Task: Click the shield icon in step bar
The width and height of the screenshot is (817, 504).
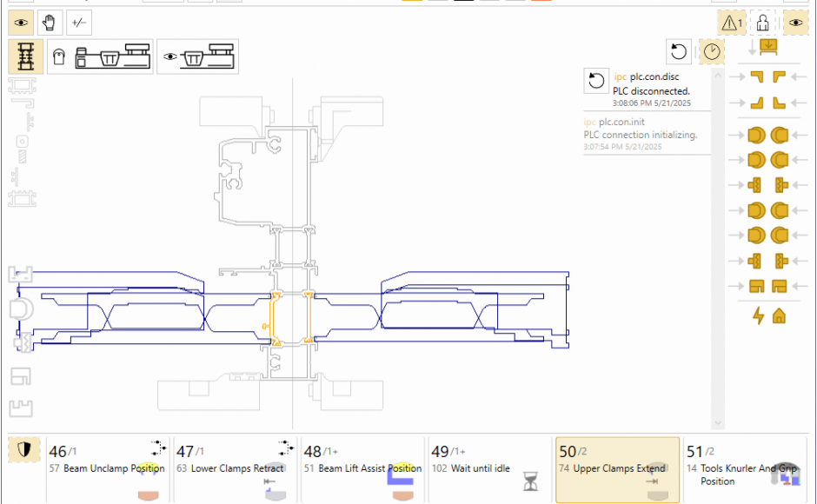Action: coord(25,450)
